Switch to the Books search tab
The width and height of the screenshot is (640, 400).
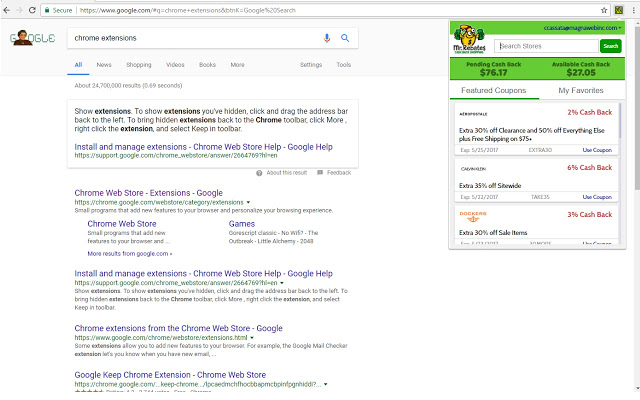pos(207,64)
